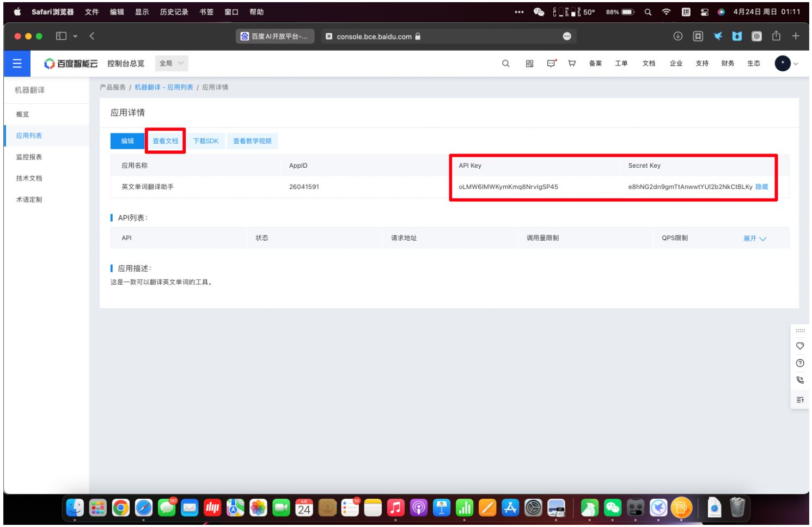Click the phone support icon

tap(800, 380)
